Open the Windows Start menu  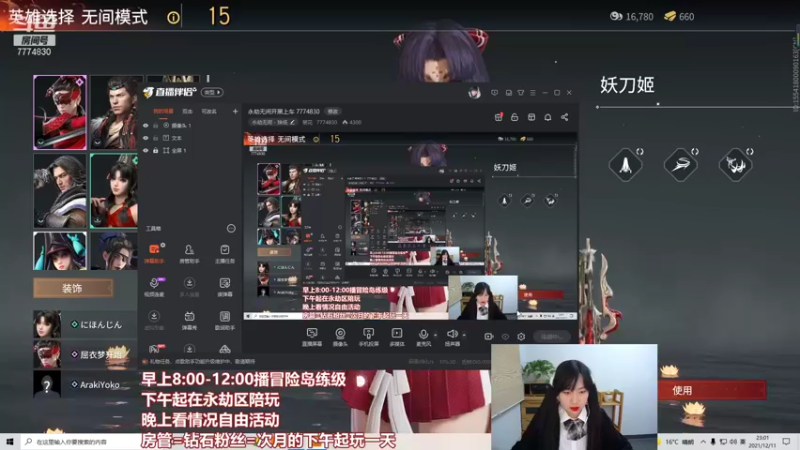tap(10, 442)
